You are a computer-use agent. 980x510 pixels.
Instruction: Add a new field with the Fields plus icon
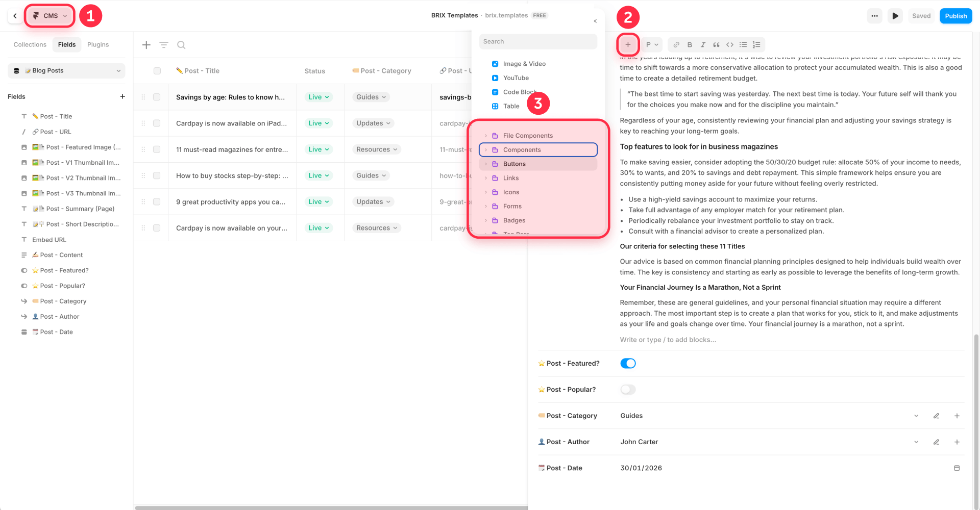(122, 96)
